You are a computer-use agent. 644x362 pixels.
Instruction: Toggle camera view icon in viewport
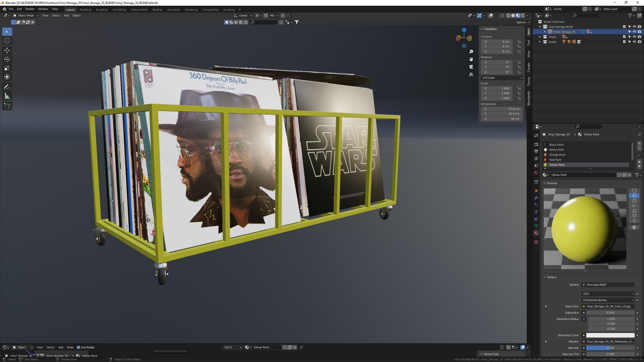pos(471,67)
